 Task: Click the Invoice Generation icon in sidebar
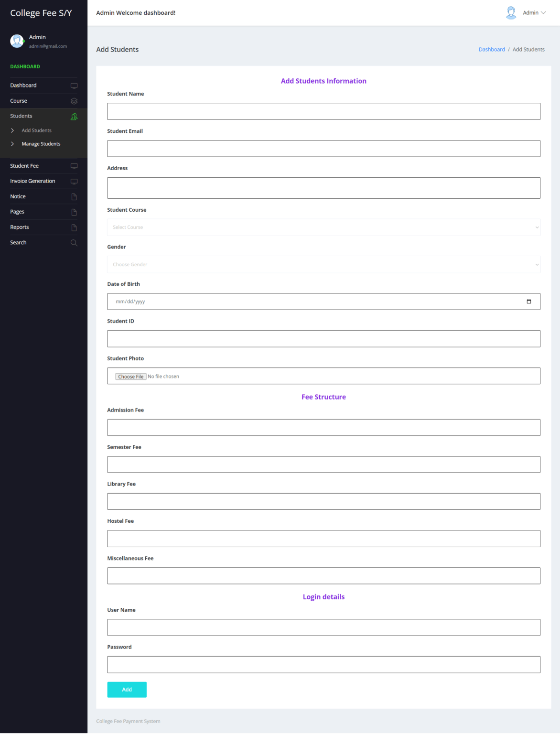click(74, 182)
